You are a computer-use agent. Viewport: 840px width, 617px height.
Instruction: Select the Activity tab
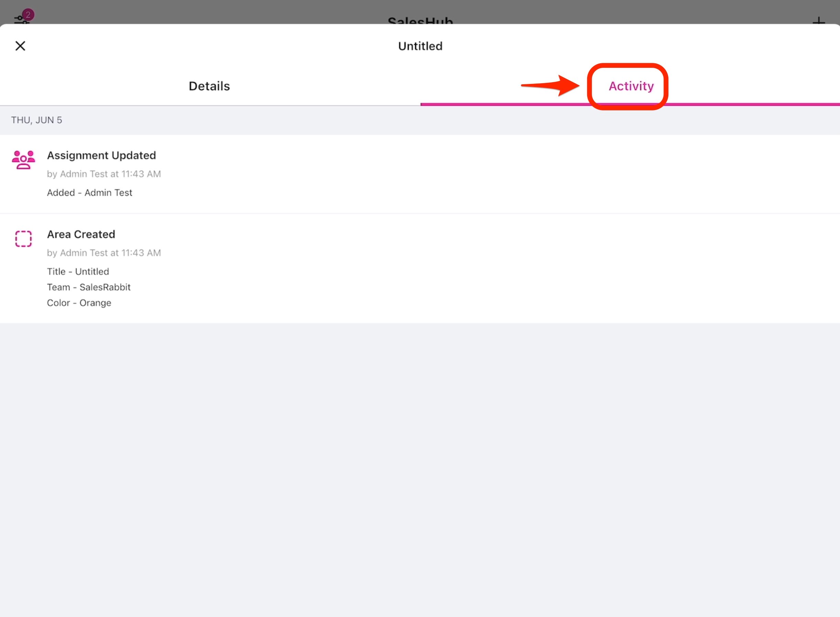(631, 86)
